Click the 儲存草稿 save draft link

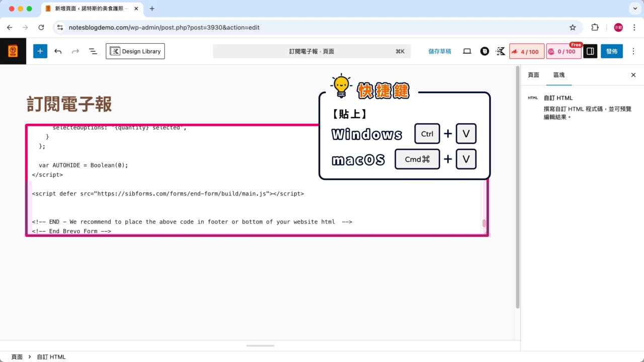[x=439, y=51]
